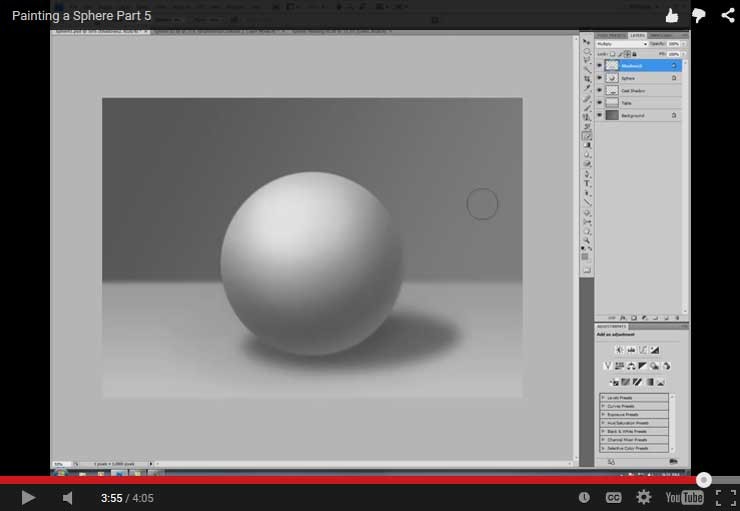Select the Line shape tool

pos(587,203)
